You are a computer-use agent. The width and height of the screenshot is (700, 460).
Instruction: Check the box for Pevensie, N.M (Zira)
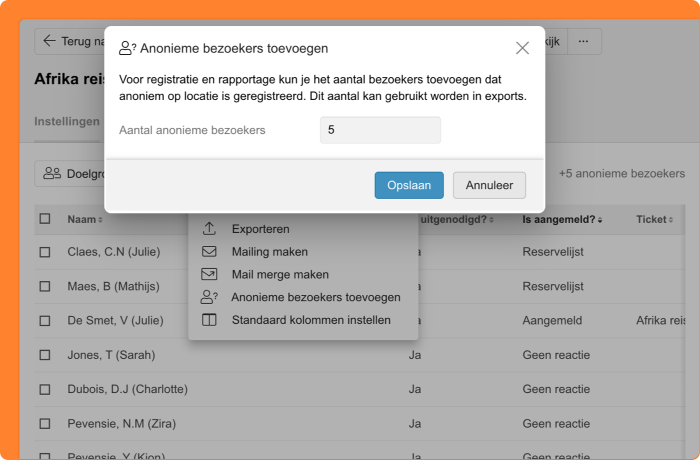point(45,423)
